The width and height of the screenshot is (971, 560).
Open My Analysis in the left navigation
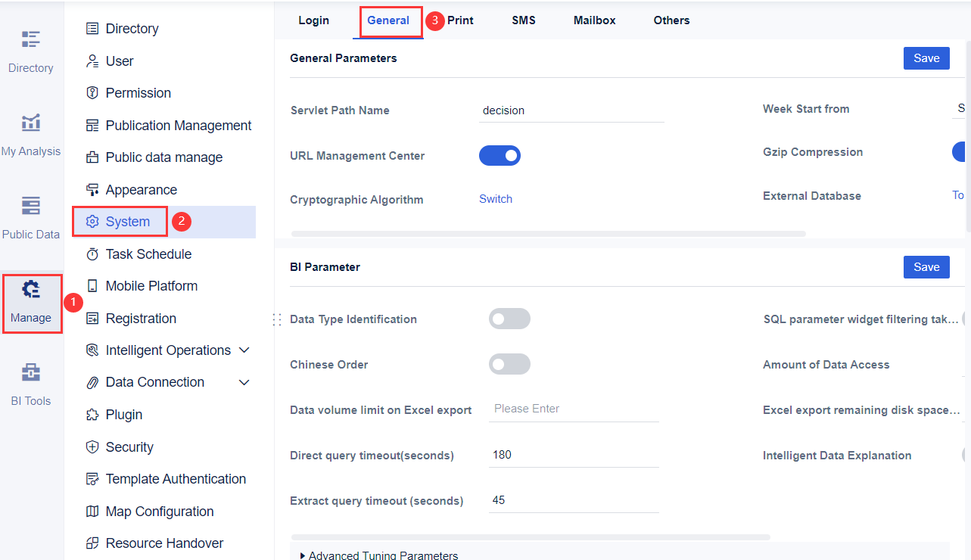coord(30,123)
